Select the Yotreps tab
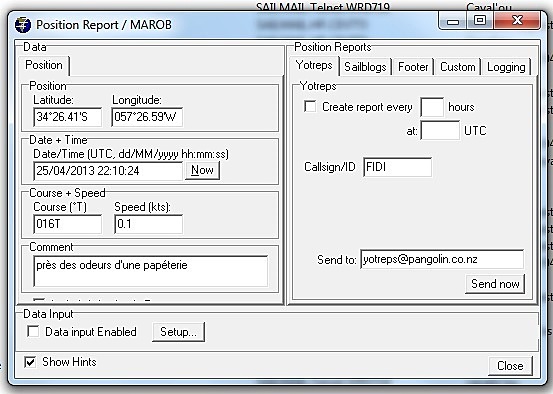Screen dimensions: 553x394 (314, 66)
